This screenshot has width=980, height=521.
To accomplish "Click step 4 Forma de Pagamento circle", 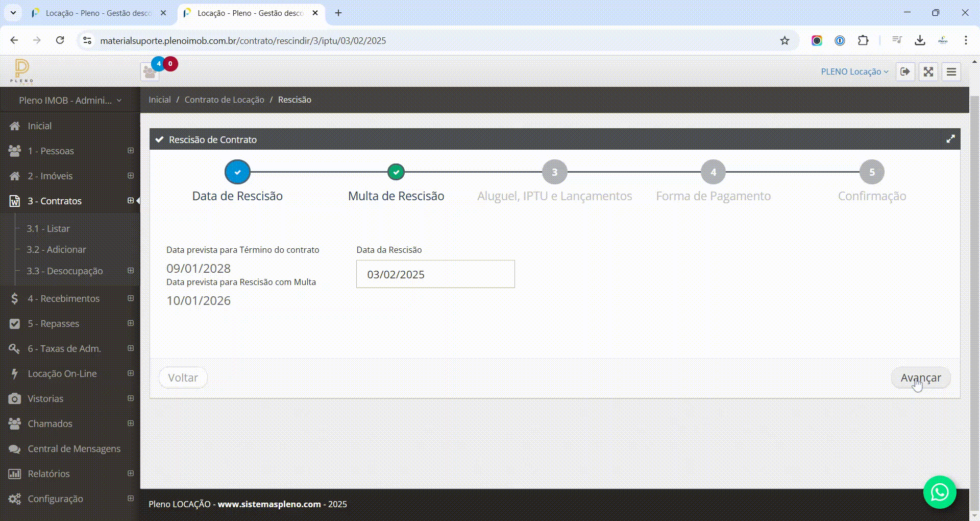I will coord(714,172).
